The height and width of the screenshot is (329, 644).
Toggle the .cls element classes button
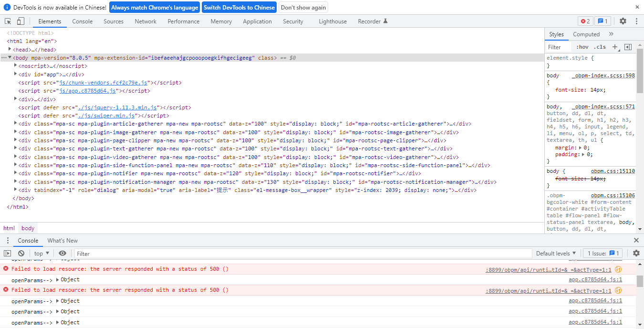click(x=600, y=47)
